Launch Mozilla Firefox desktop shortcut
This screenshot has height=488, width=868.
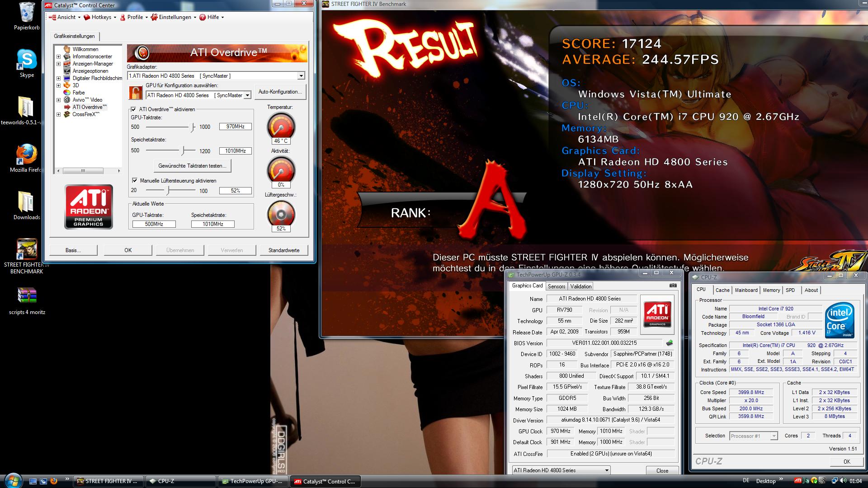[x=27, y=155]
